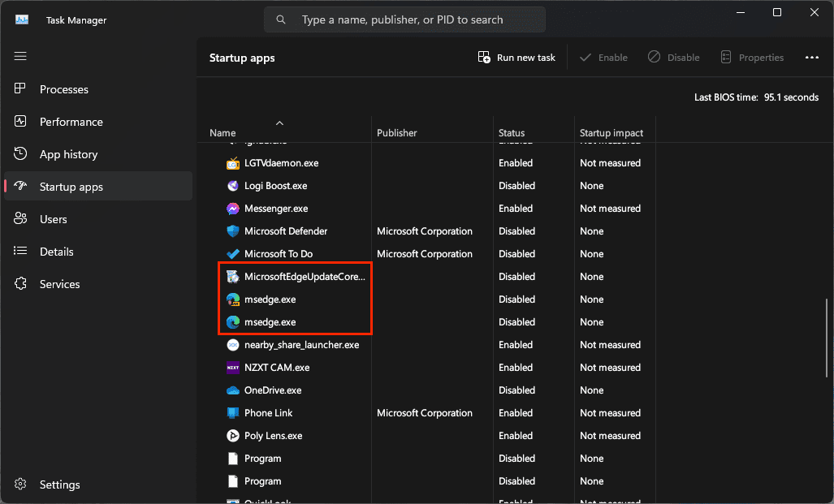This screenshot has width=834, height=504.
Task: Select the OneDrive.exe row name
Action: (x=273, y=390)
